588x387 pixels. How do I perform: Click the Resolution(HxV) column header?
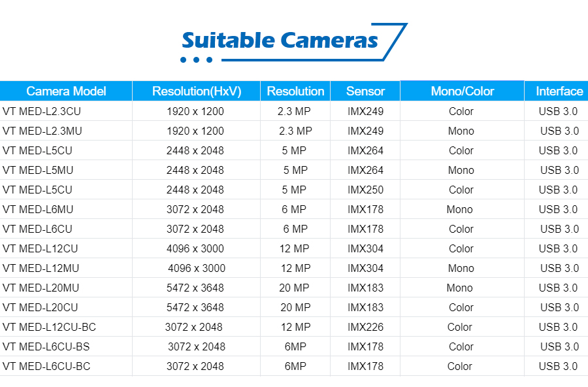pos(197,92)
